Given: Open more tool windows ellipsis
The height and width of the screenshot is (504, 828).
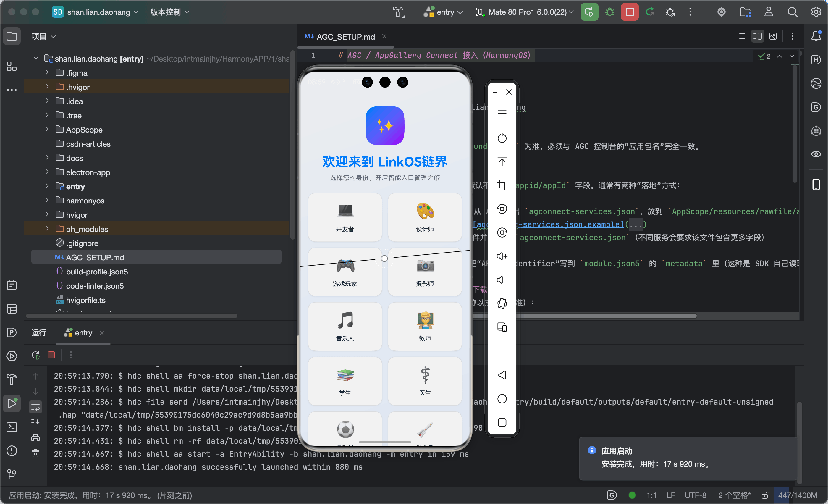Looking at the screenshot, I should coord(12,90).
